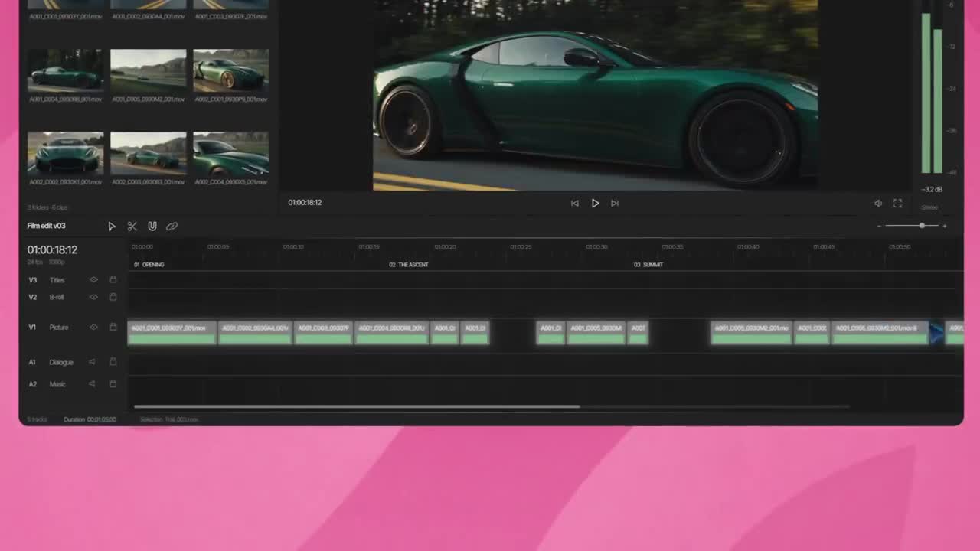Jump to the 02 THE ASCENT marker
The image size is (980, 551).
[x=409, y=265]
